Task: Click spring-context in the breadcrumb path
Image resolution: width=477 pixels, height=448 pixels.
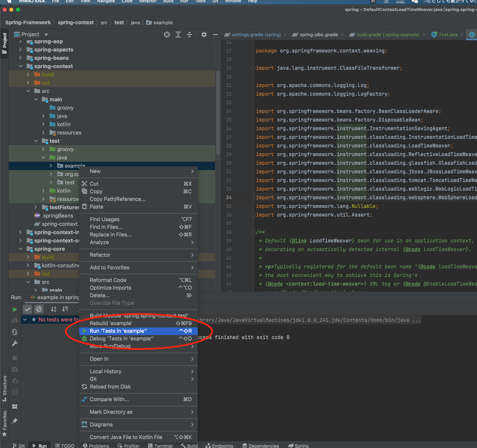Action: [76, 23]
